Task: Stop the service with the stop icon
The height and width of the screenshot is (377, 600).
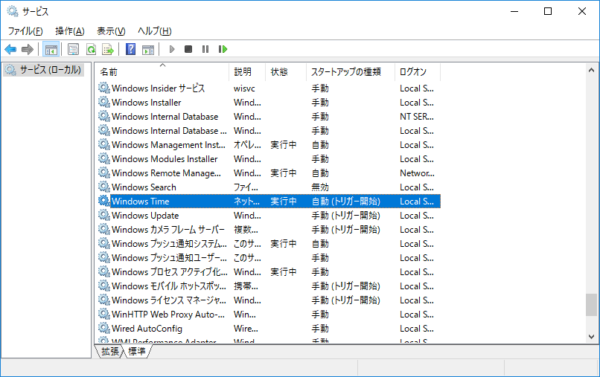Action: point(188,49)
